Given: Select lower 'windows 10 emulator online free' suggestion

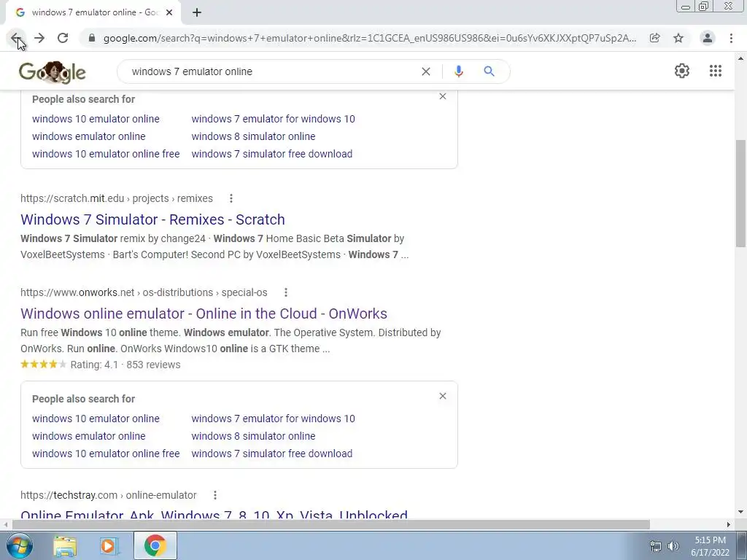Looking at the screenshot, I should pos(106,454).
